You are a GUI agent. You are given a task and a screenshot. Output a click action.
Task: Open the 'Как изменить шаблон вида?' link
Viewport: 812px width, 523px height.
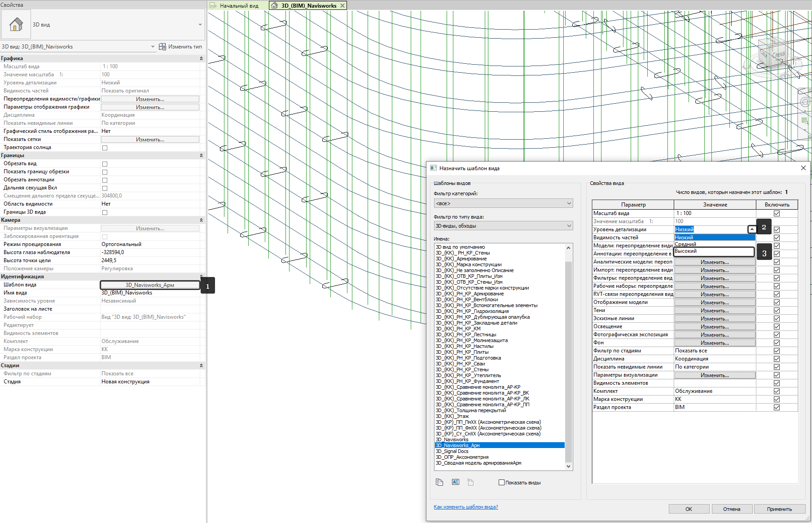(x=465, y=507)
